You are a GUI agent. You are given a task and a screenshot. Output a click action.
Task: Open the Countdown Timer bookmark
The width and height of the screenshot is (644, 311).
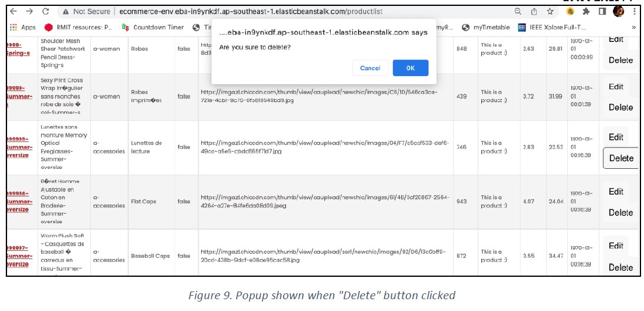tap(153, 28)
